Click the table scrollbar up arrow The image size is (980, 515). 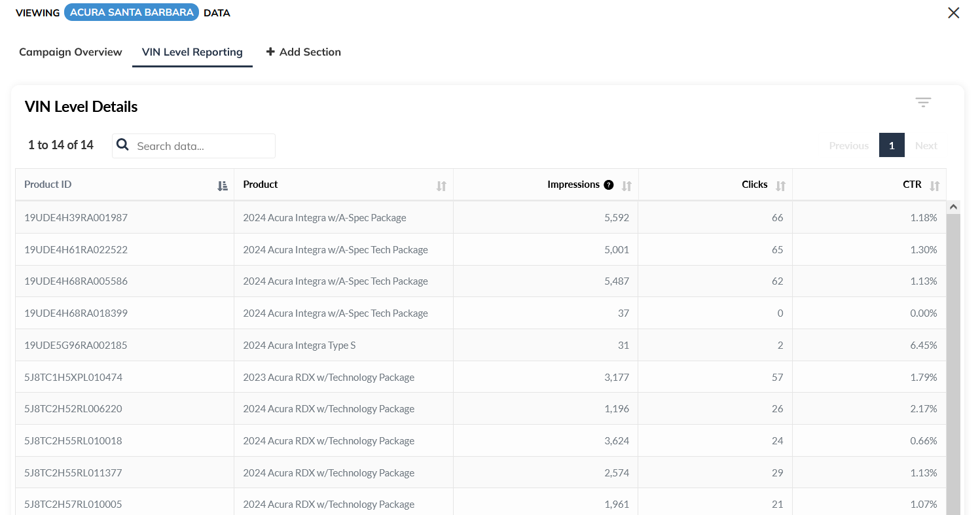(x=953, y=207)
